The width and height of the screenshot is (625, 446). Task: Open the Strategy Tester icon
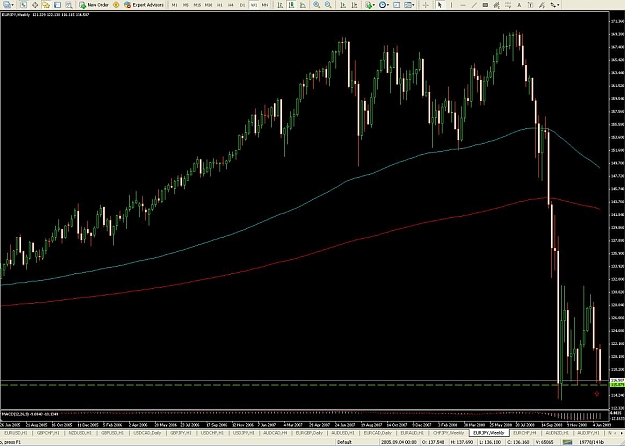point(69,5)
